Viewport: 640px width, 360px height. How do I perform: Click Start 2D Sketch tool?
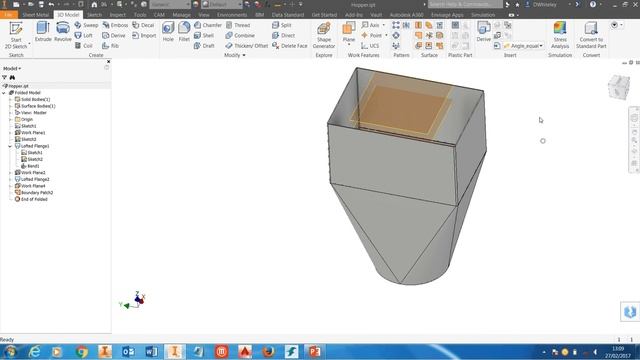coord(16,36)
